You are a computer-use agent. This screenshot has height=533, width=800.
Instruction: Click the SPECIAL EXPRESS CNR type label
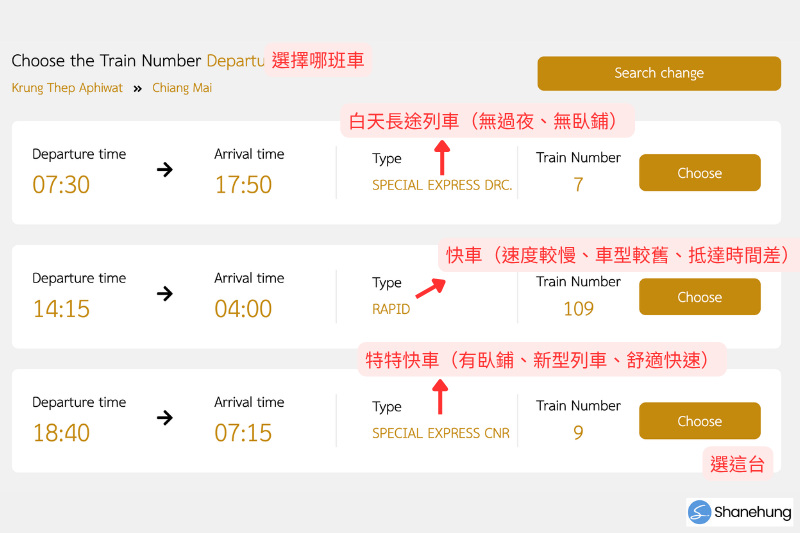[441, 433]
